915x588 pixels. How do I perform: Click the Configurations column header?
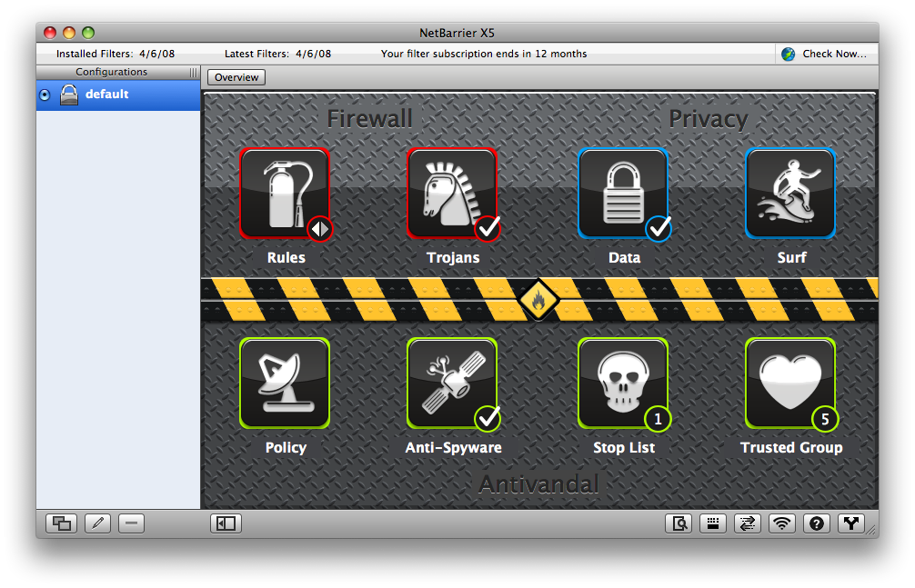click(x=112, y=72)
